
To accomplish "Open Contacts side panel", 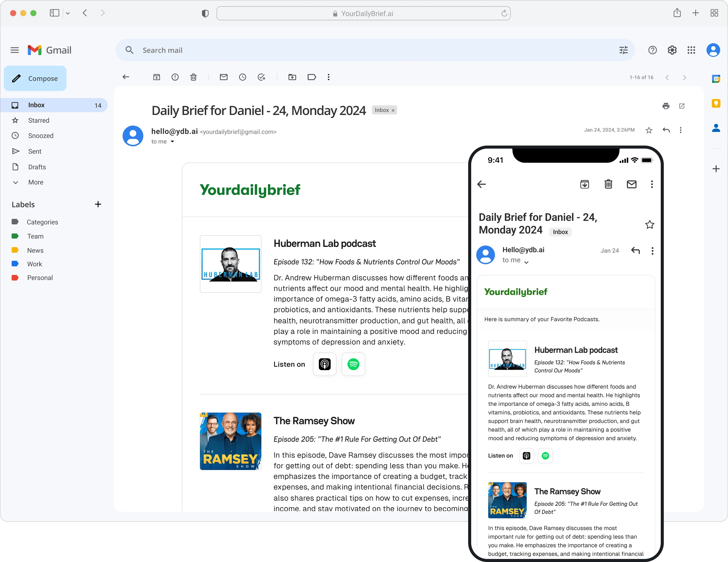I will click(716, 128).
